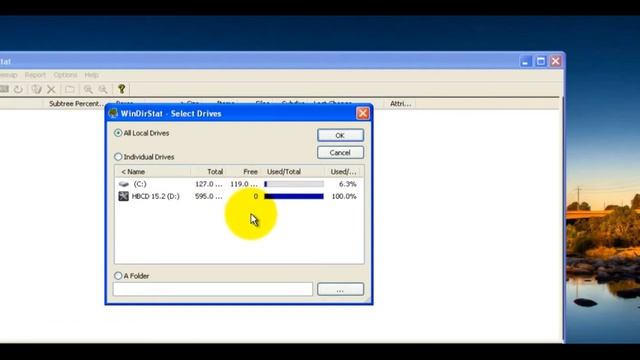This screenshot has width=640, height=360.
Task: Close the main WinDirStat window
Action: [556, 62]
